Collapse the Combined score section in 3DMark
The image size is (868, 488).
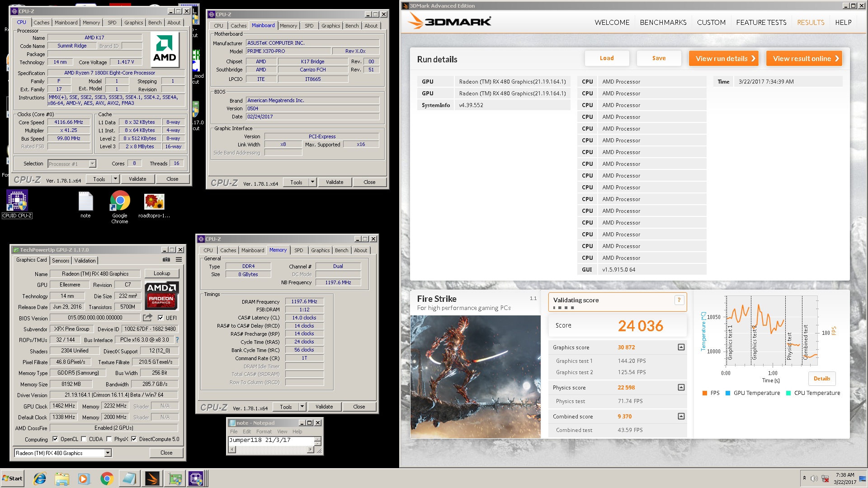click(681, 416)
